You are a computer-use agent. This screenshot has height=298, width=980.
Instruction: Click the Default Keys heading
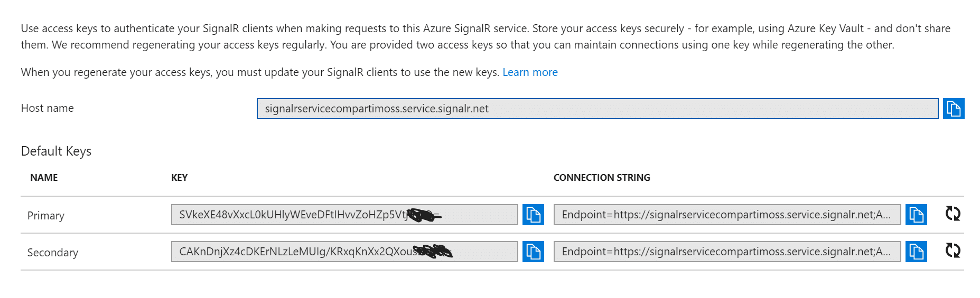tap(56, 151)
